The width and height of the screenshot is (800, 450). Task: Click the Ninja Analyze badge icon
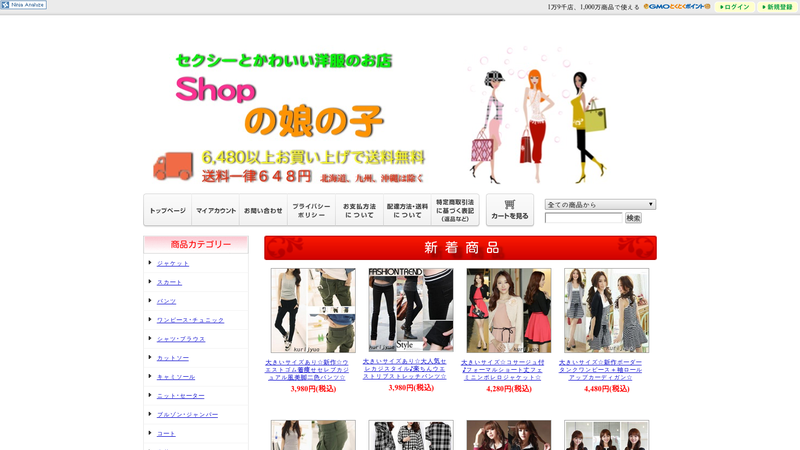coord(23,5)
